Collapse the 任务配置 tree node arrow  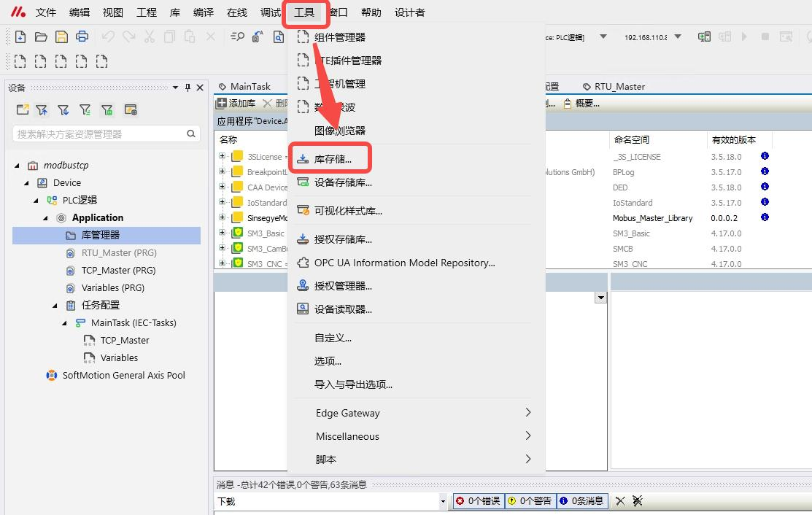[55, 306]
